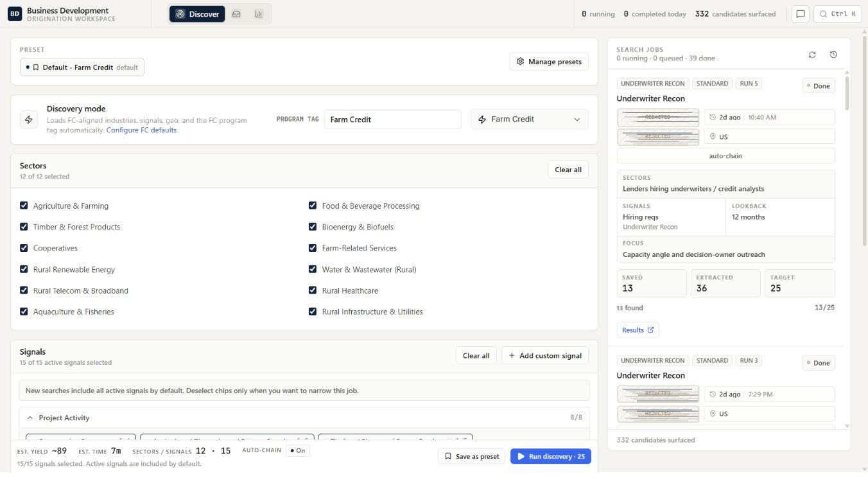Click Add custom signal button

point(545,356)
